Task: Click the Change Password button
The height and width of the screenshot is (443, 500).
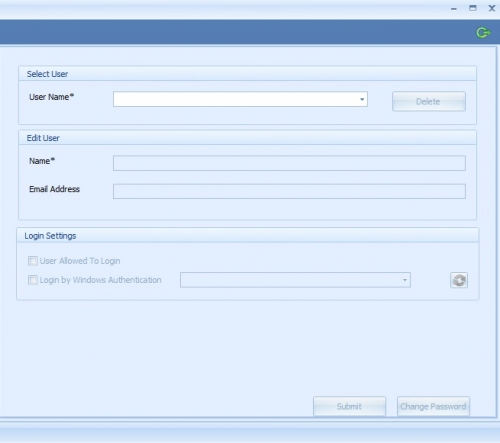Action: 433,406
